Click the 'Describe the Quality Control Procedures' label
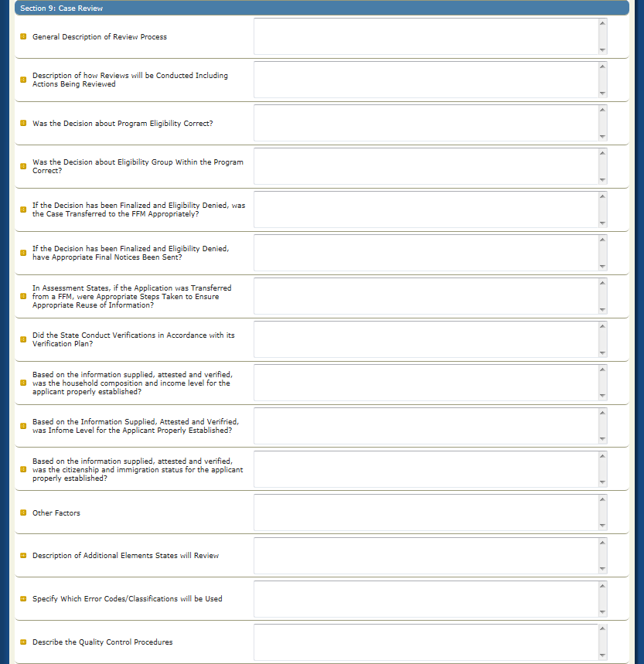 pyautogui.click(x=103, y=642)
